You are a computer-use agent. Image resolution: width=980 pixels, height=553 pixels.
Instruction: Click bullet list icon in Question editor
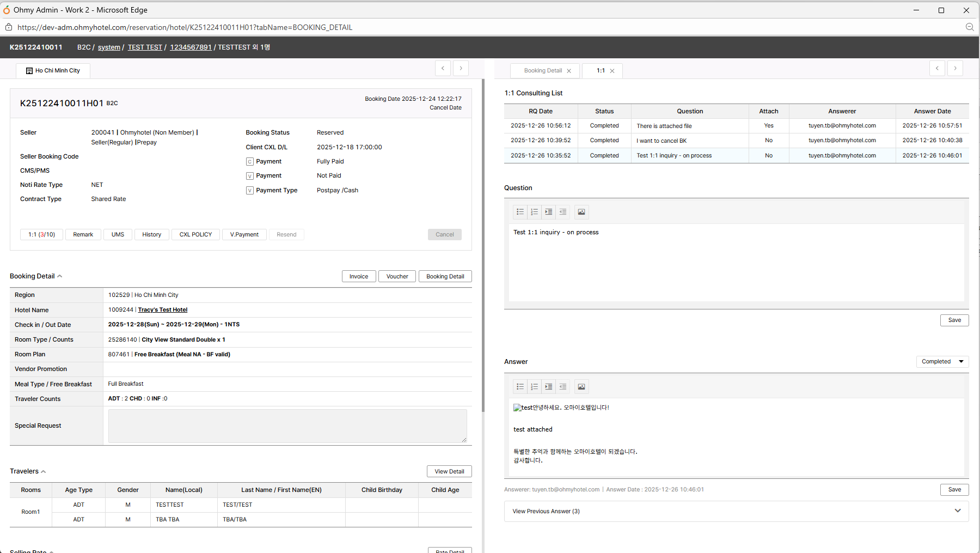(520, 212)
